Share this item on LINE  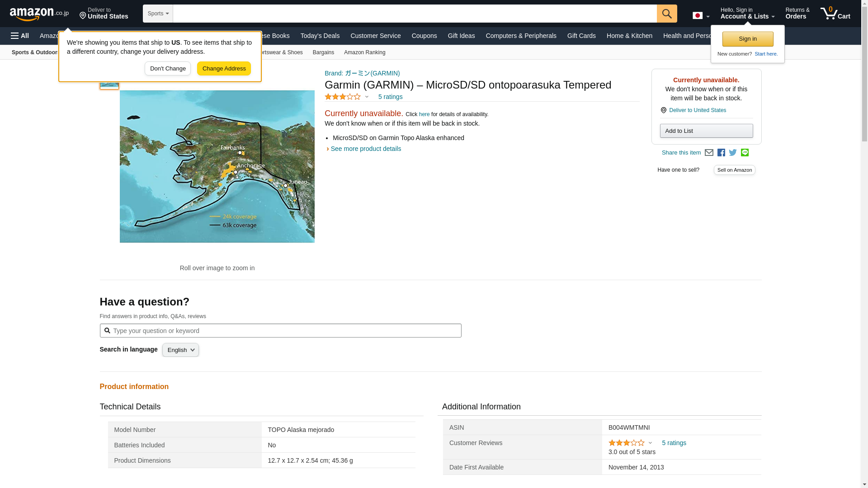(745, 153)
